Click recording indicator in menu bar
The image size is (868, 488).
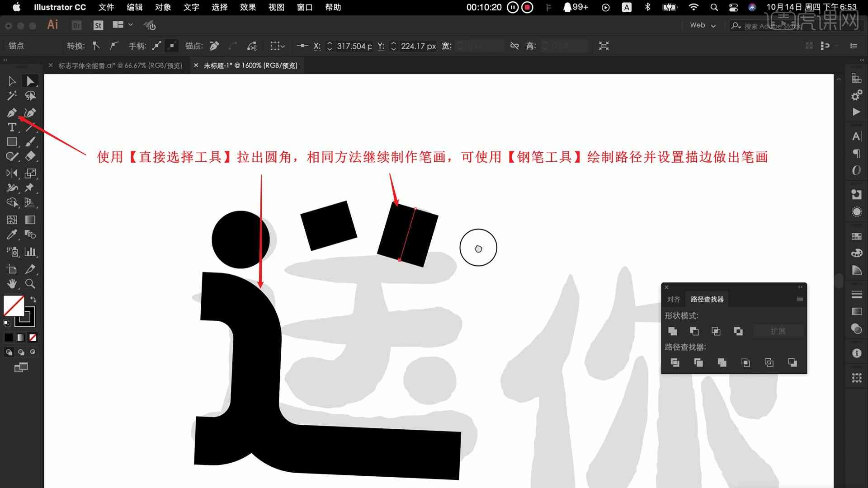pos(528,7)
